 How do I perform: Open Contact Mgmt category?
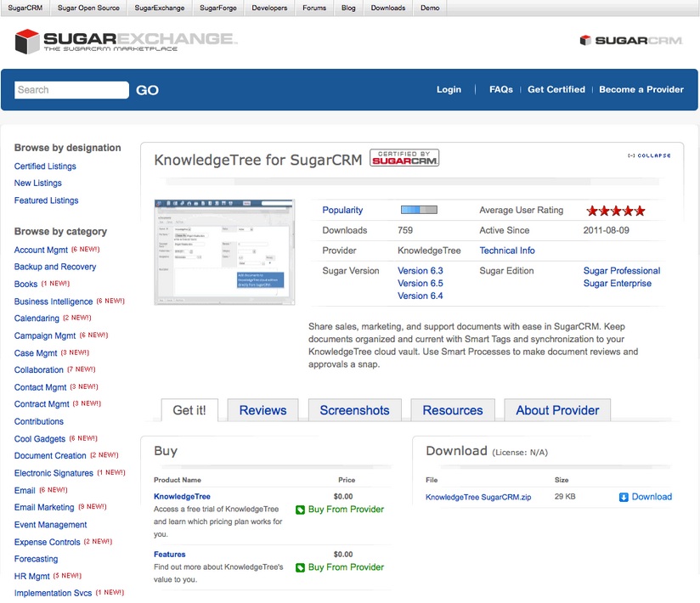pyautogui.click(x=40, y=387)
